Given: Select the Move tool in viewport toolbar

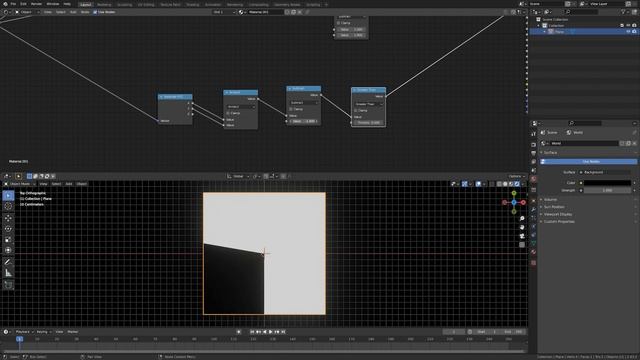Looking at the screenshot, I should (x=8, y=218).
